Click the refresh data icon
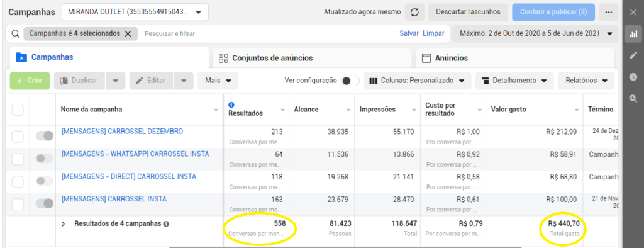 click(x=414, y=13)
